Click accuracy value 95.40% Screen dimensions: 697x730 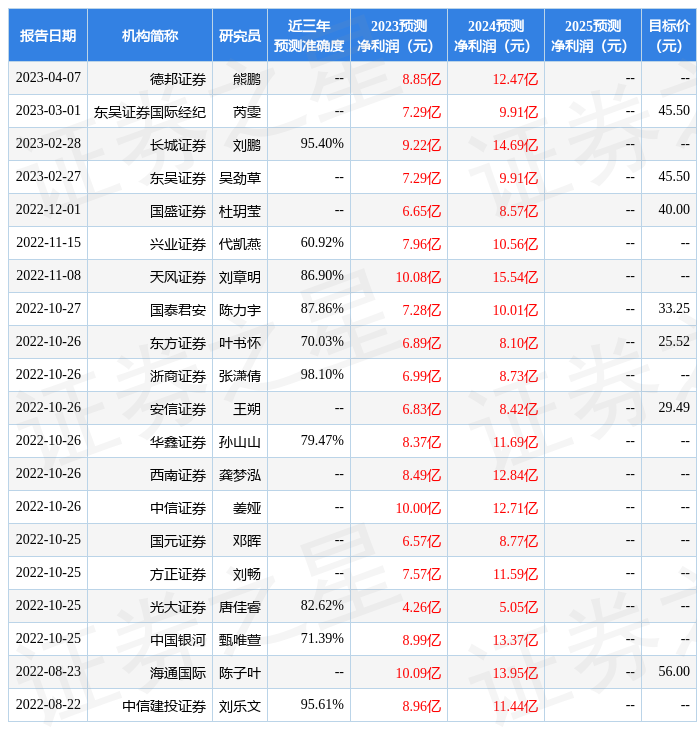(x=322, y=143)
